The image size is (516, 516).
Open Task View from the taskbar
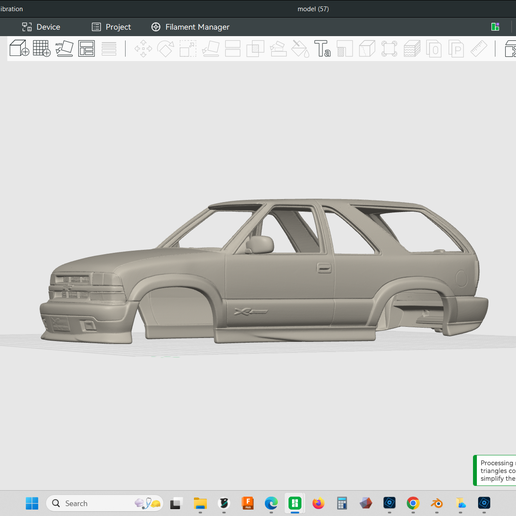176,503
